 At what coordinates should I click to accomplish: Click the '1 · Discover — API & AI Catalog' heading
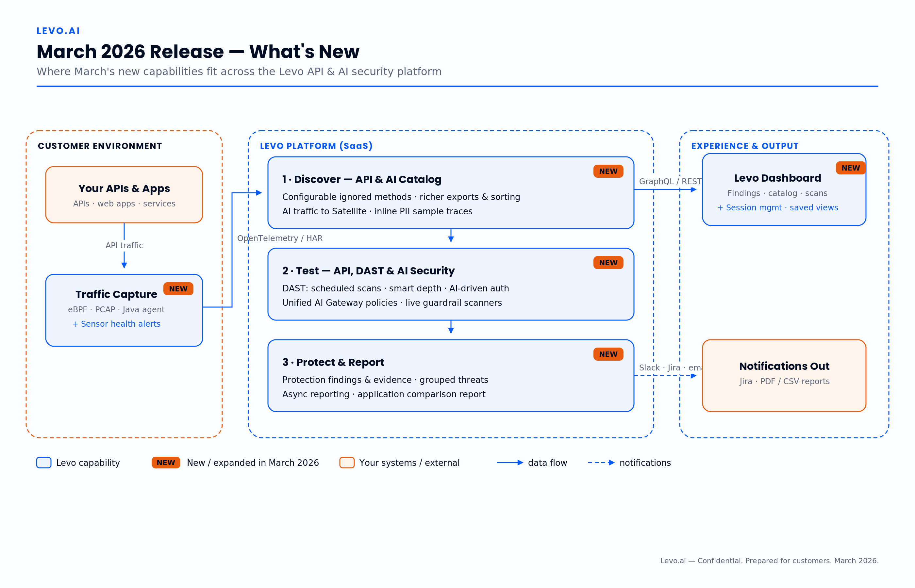pyautogui.click(x=362, y=179)
